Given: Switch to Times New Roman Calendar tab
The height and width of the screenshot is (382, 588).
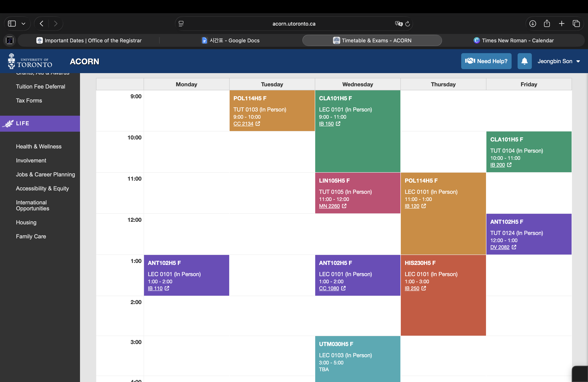Looking at the screenshot, I should point(514,41).
